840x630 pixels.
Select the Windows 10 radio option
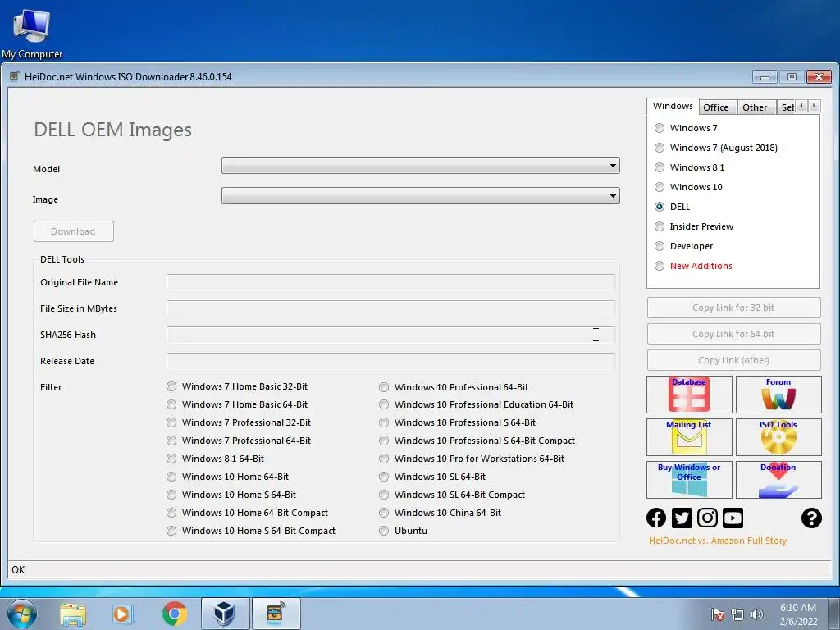[688, 187]
